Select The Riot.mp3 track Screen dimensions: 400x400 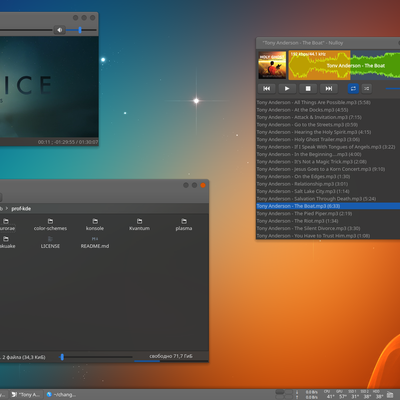(328, 221)
